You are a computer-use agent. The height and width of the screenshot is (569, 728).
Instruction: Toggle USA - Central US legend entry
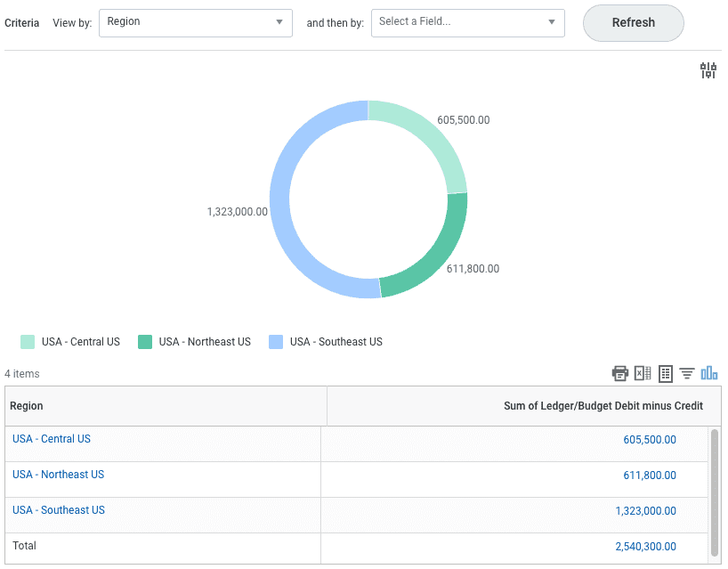point(70,342)
